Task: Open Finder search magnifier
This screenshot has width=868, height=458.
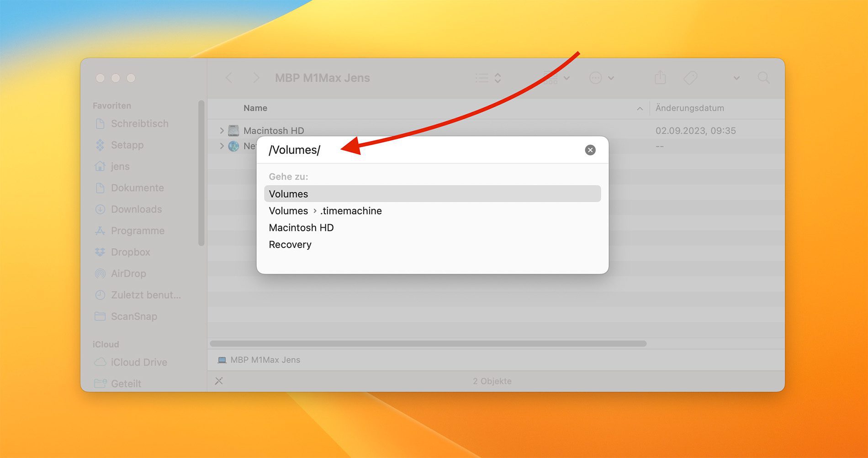Action: coord(763,78)
